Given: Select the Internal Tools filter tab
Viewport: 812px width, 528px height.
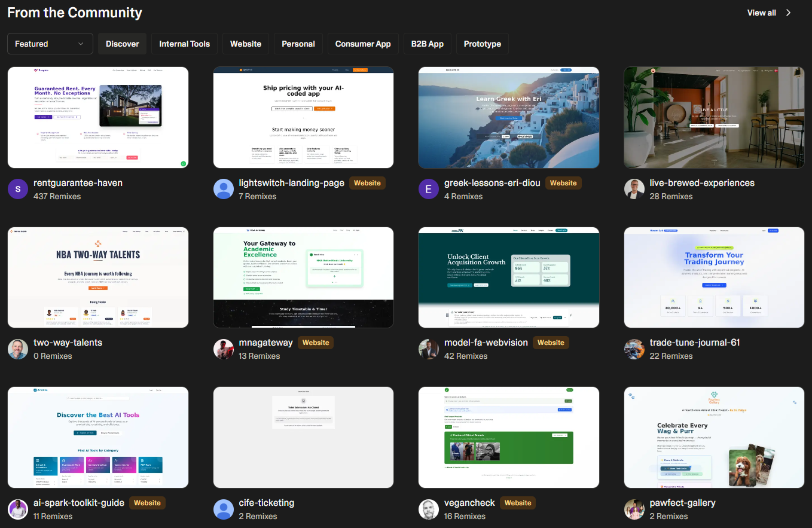Looking at the screenshot, I should 184,44.
